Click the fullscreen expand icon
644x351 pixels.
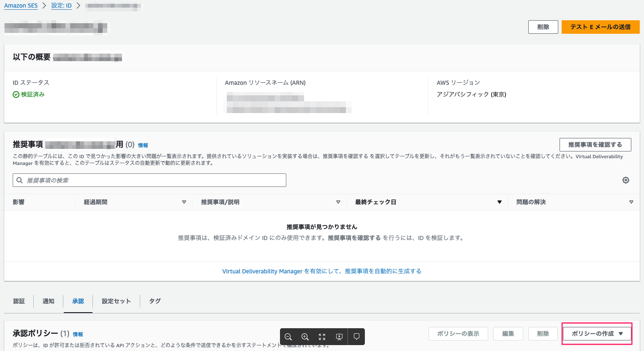[322, 336]
